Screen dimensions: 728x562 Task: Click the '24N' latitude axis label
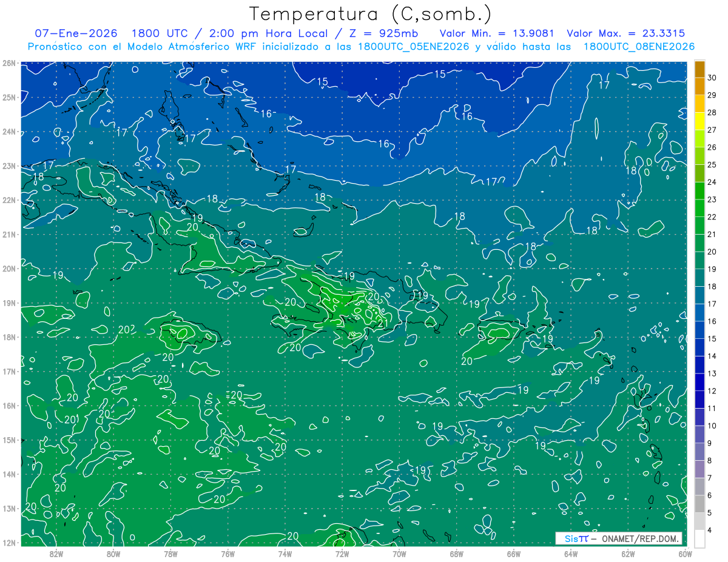tap(8, 132)
